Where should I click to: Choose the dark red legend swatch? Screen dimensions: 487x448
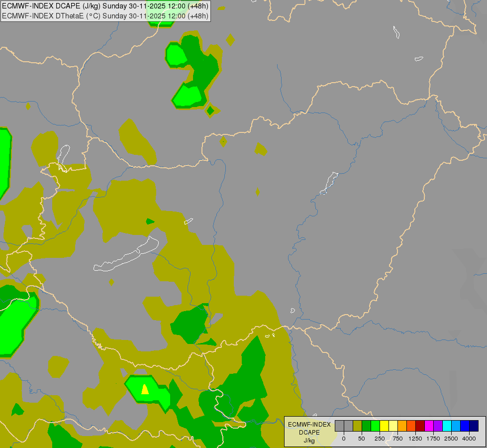tap(420, 426)
